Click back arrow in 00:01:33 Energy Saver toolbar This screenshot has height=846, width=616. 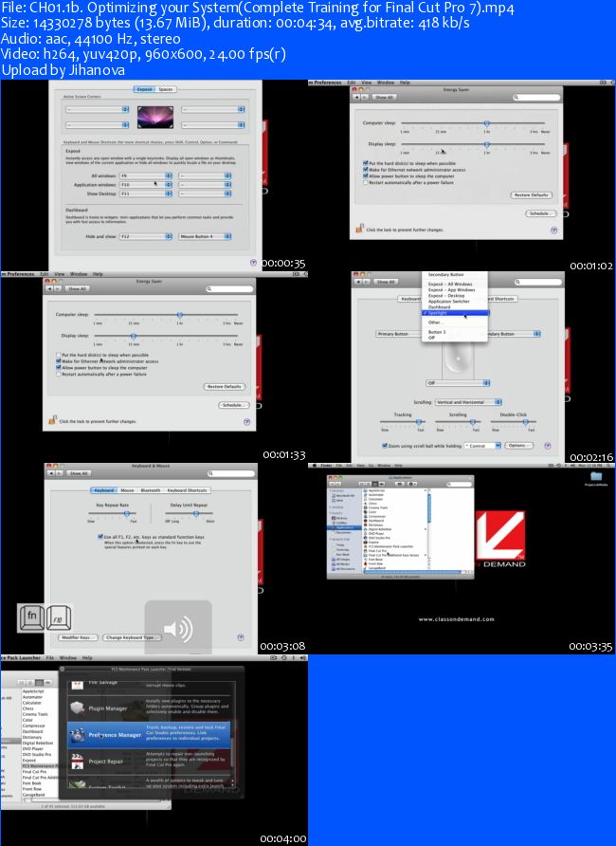pos(49,288)
